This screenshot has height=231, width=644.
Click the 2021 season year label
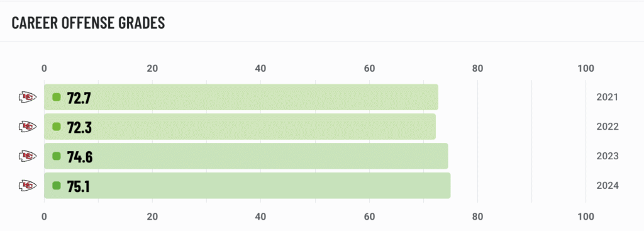point(608,98)
